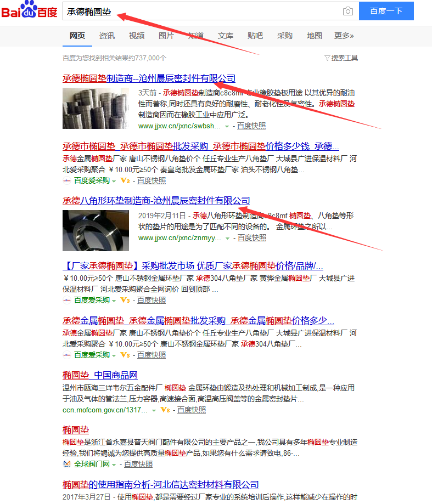Click stacked gaskets thumbnail of first result
The image size is (432, 504).
click(x=96, y=109)
